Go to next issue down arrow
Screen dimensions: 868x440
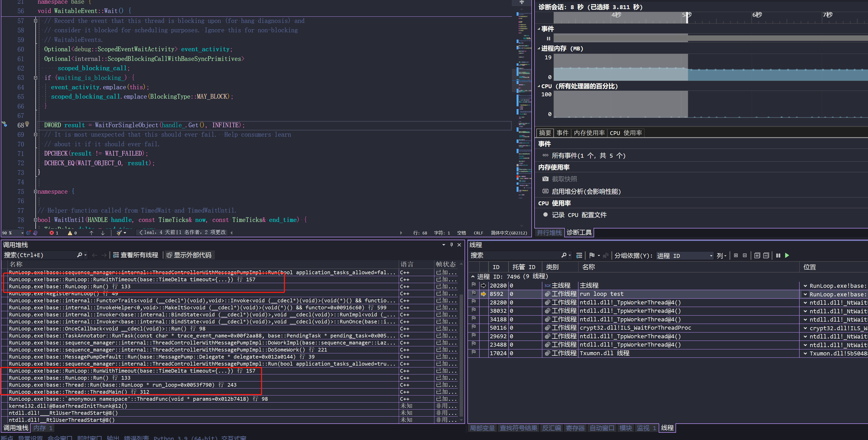(103, 233)
